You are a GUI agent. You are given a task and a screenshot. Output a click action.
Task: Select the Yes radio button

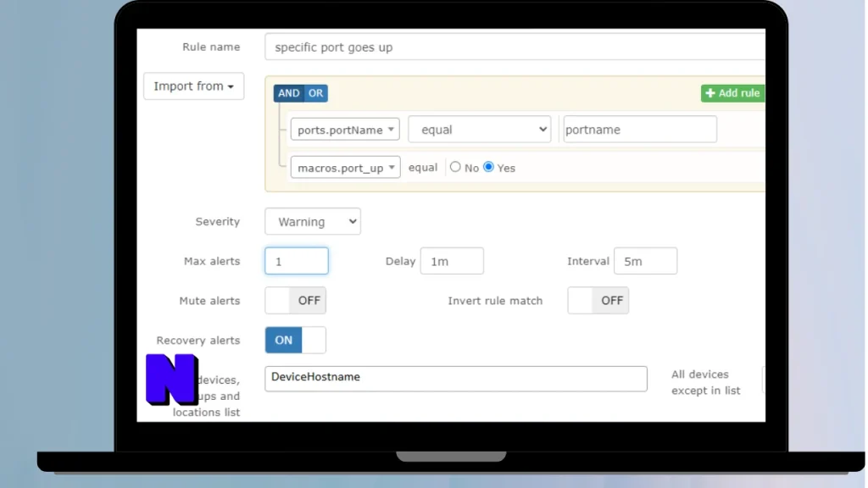point(488,167)
